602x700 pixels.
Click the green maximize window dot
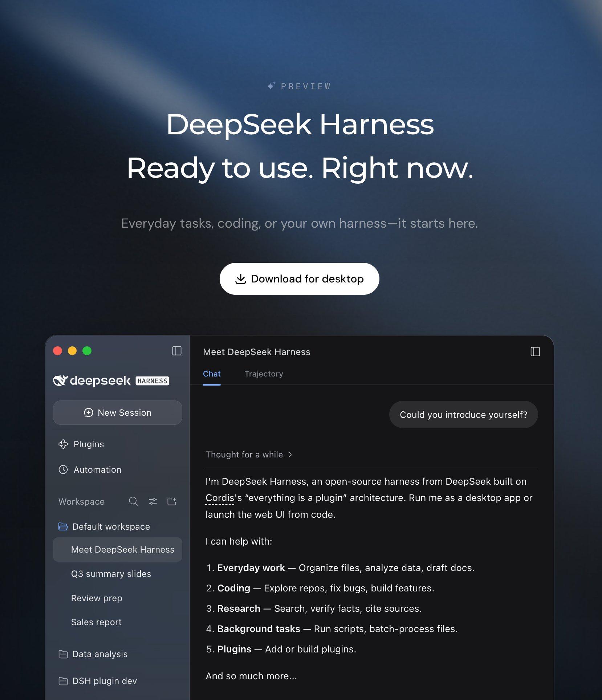click(x=87, y=351)
